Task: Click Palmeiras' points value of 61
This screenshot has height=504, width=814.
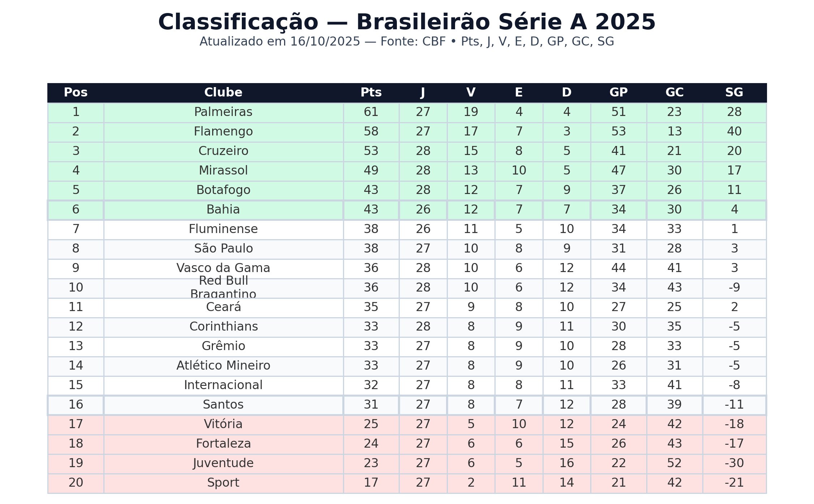Action: pyautogui.click(x=371, y=112)
